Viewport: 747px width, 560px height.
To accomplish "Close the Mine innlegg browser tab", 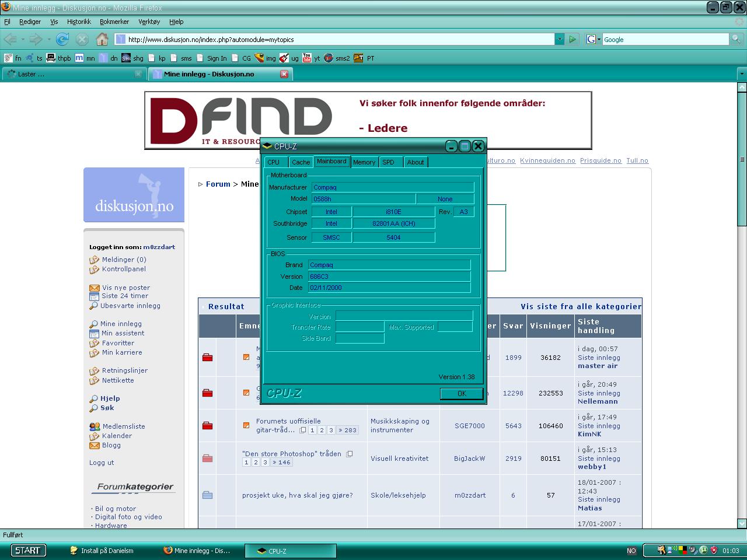I will tap(284, 74).
